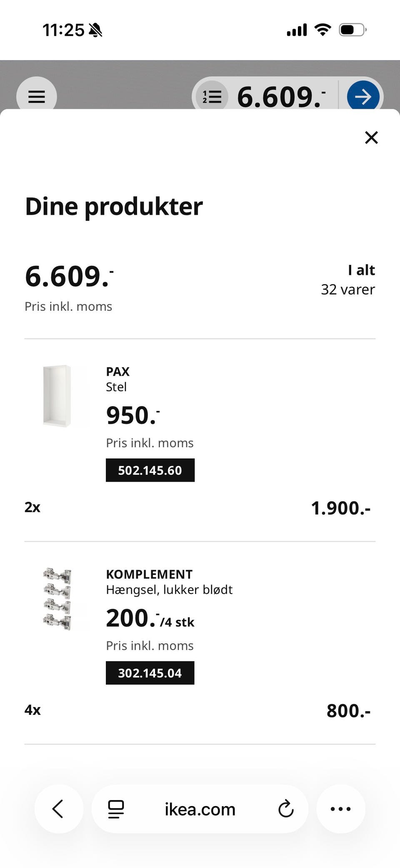Viewport: 400px width, 868px height.
Task: Tap the ikea.com address field
Action: 200,809
